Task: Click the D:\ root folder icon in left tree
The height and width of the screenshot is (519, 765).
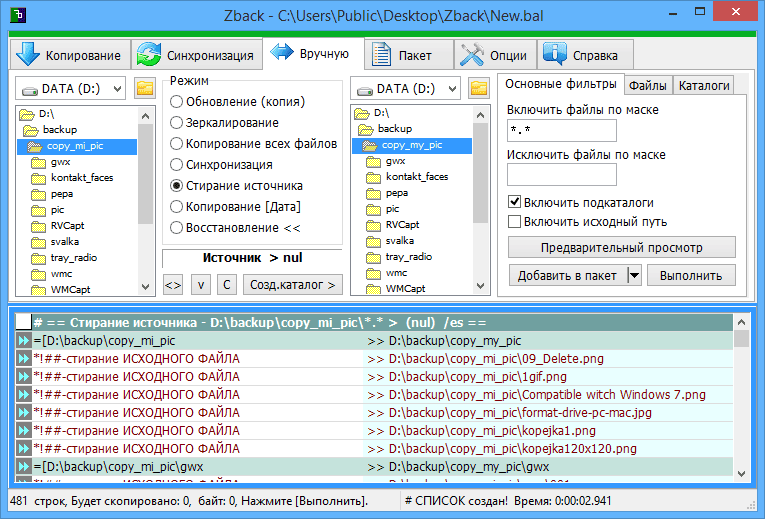Action: point(27,115)
